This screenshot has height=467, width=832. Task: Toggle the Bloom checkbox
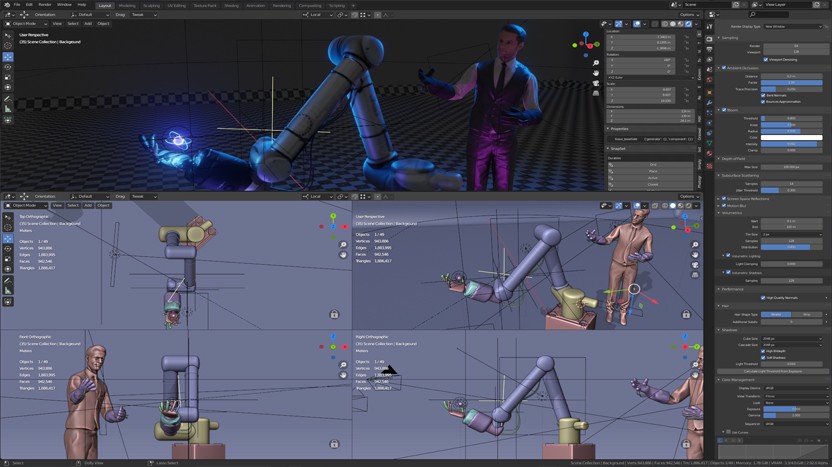click(x=723, y=110)
